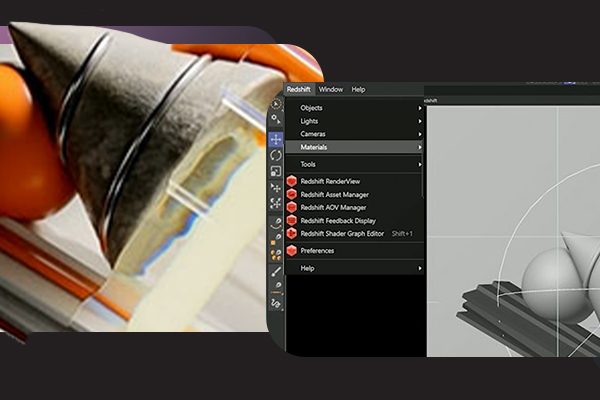Image resolution: width=600 pixels, height=400 pixels.
Task: Open the Help menu in menu bar
Action: click(x=358, y=90)
